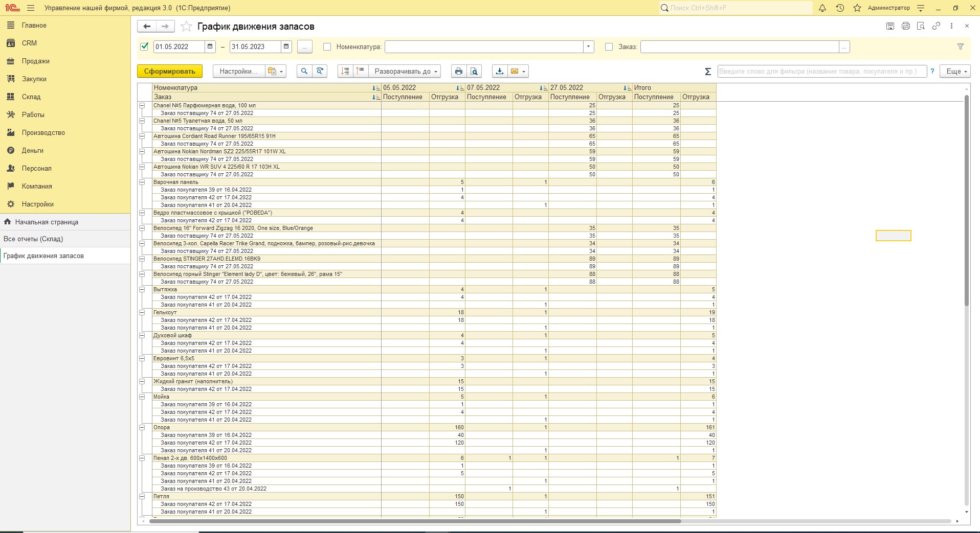Open toolbar print preview
Image resolution: width=980 pixels, height=533 pixels.
click(474, 71)
